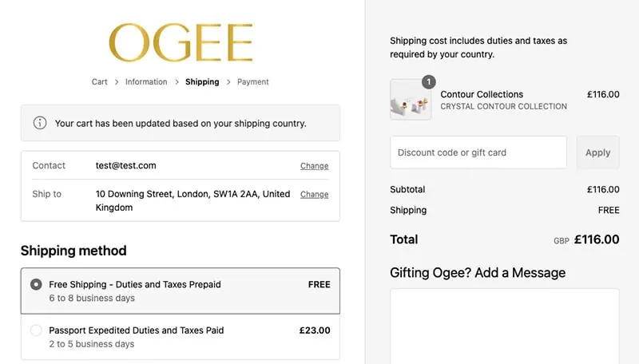Click the Discount code or gift card field
The height and width of the screenshot is (364, 639).
pos(478,152)
